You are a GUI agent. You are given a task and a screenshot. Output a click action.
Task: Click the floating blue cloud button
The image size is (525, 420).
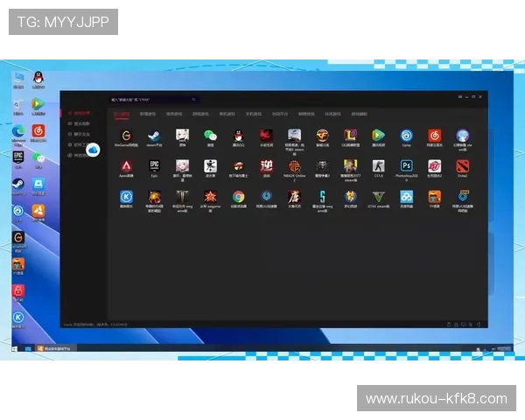click(93, 150)
